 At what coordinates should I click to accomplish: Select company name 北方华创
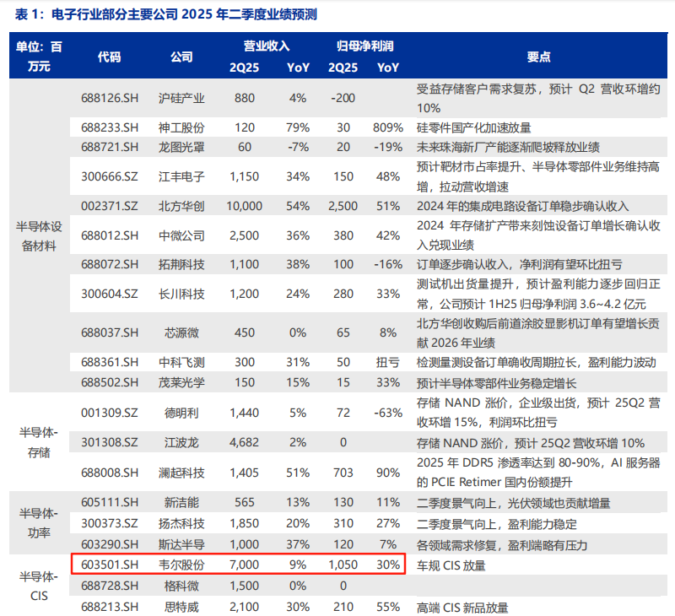(x=181, y=206)
